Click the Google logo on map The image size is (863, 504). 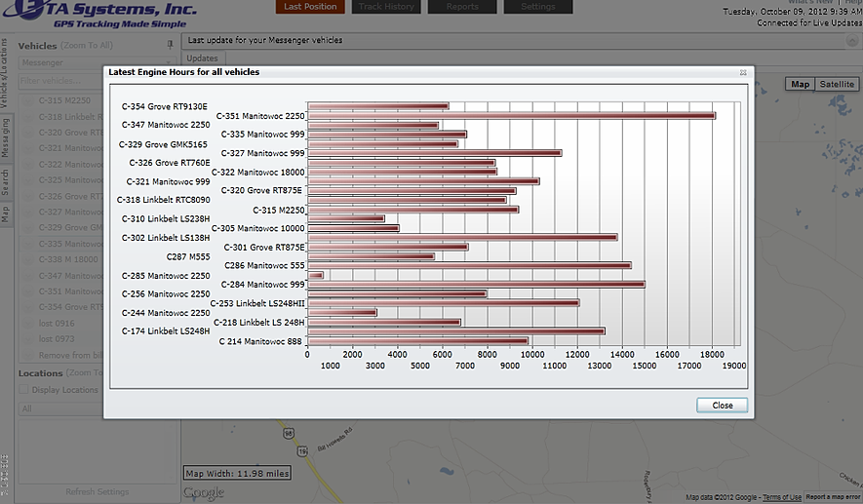[204, 493]
